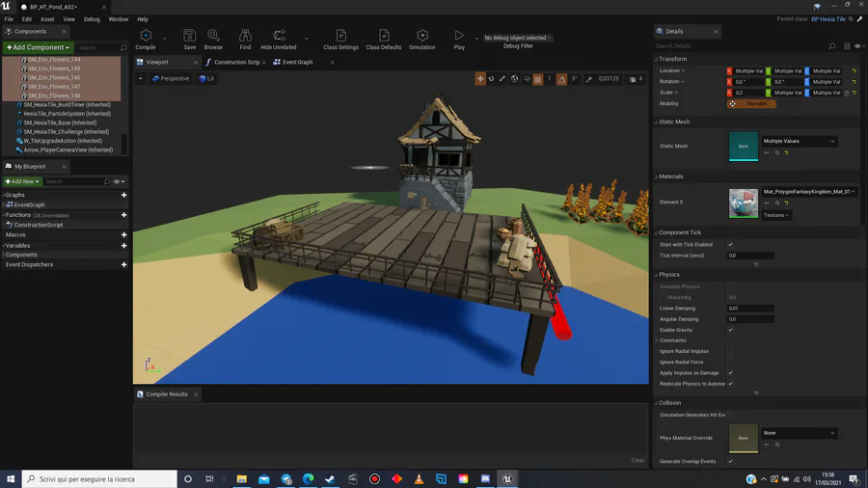
Task: Click the material Element 0 thumbnail
Action: (743, 203)
